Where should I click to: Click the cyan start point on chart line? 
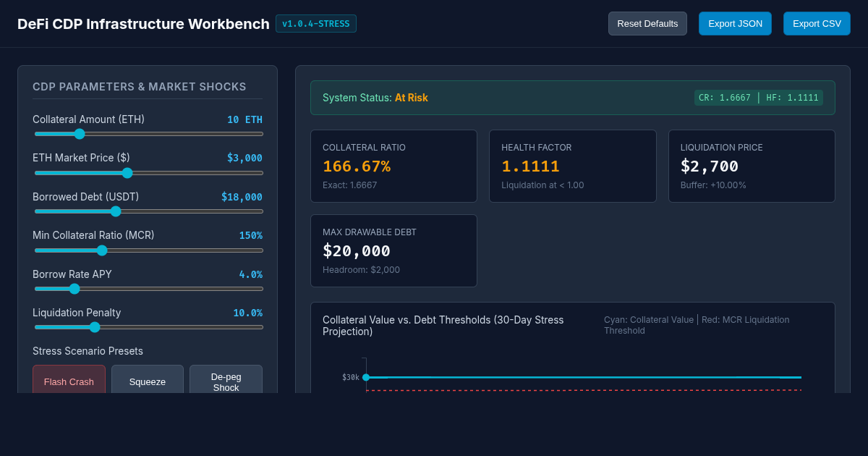(366, 377)
